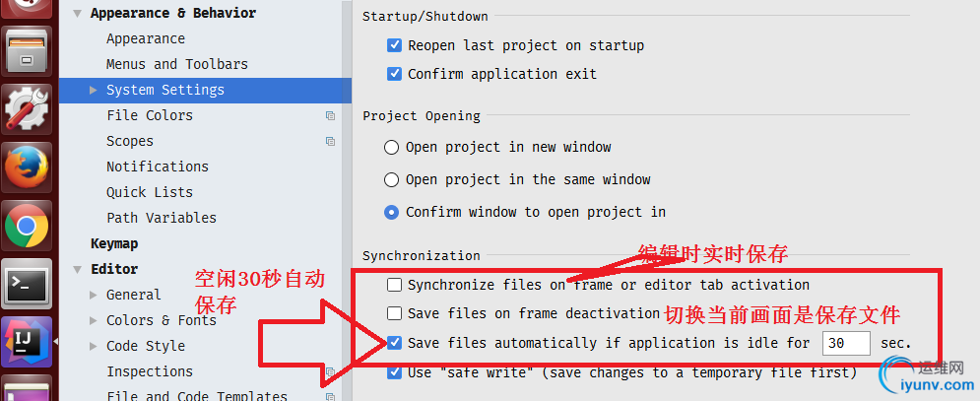Go to Path Variables settings
The width and height of the screenshot is (980, 401).
pyautogui.click(x=162, y=218)
